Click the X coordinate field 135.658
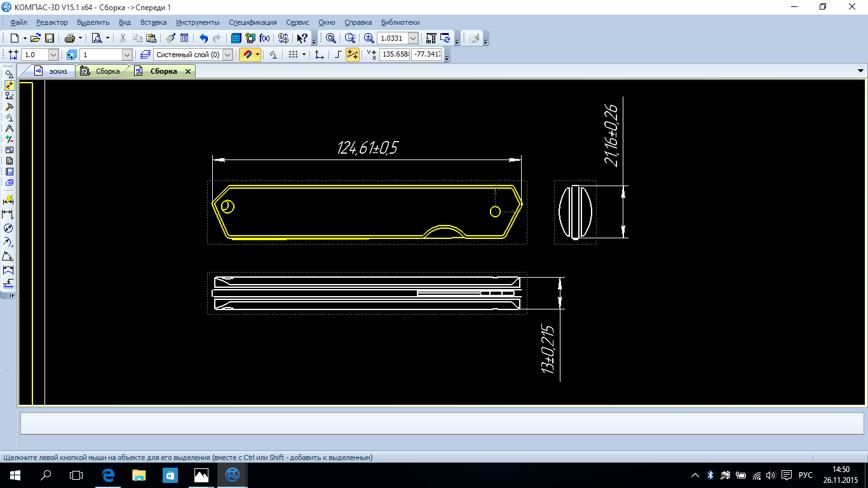The width and height of the screenshot is (868, 488). click(395, 55)
